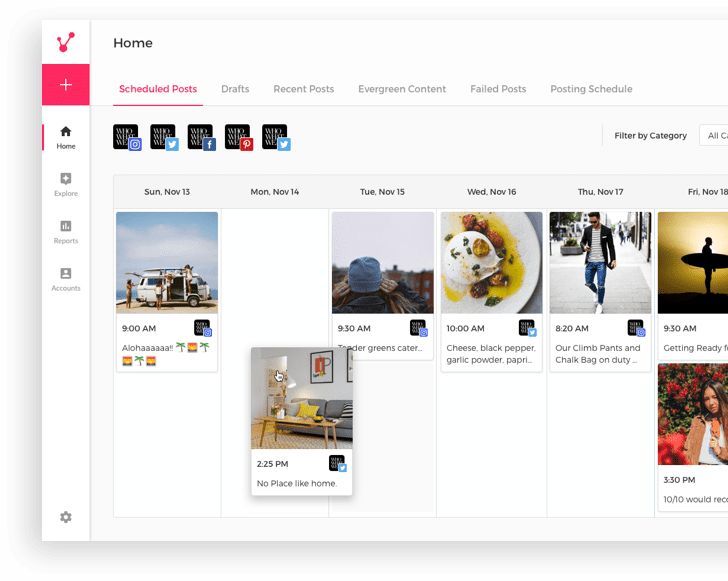Image resolution: width=728 pixels, height=581 pixels.
Task: Open the Aloha camper van post thumbnail
Action: click(x=167, y=263)
